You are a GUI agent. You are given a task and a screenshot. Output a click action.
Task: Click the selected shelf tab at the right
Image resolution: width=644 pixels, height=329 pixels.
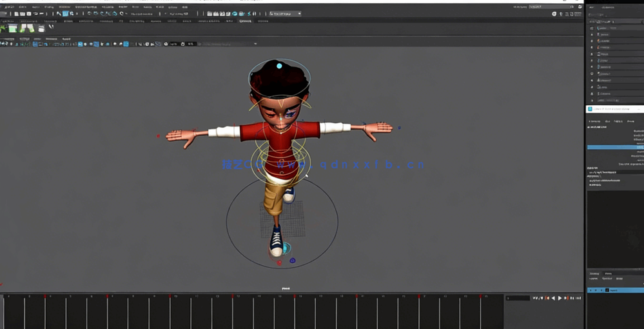pyautogui.click(x=245, y=21)
